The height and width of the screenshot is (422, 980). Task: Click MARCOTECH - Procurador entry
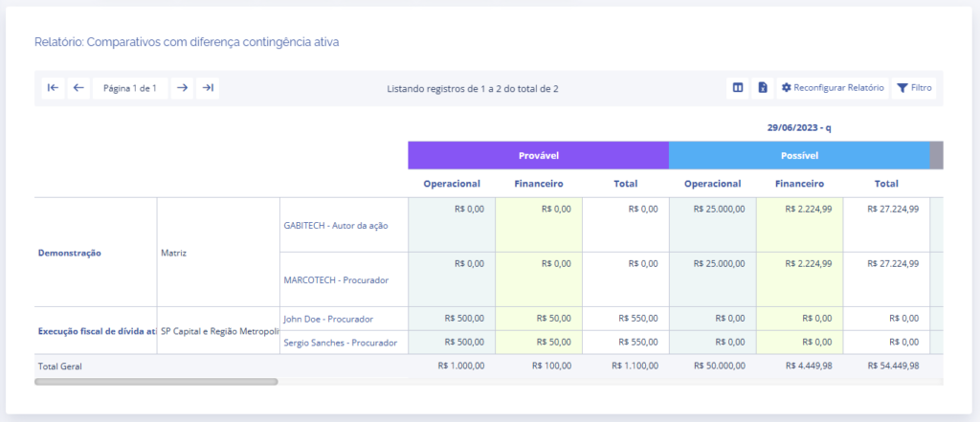coord(334,279)
